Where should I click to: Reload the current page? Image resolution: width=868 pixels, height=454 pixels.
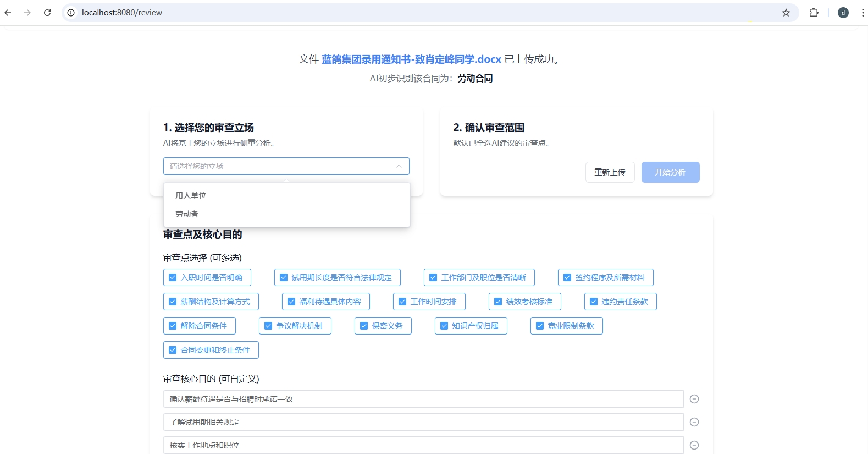47,13
